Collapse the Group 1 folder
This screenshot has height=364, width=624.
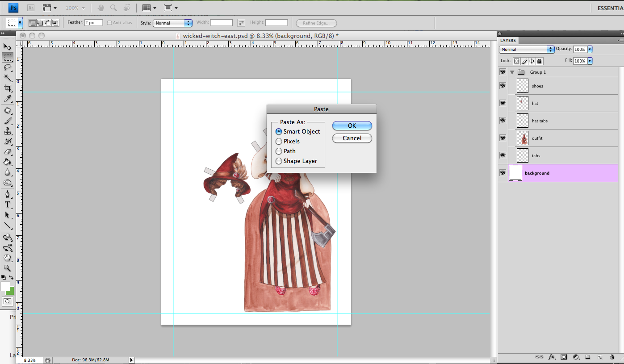512,72
